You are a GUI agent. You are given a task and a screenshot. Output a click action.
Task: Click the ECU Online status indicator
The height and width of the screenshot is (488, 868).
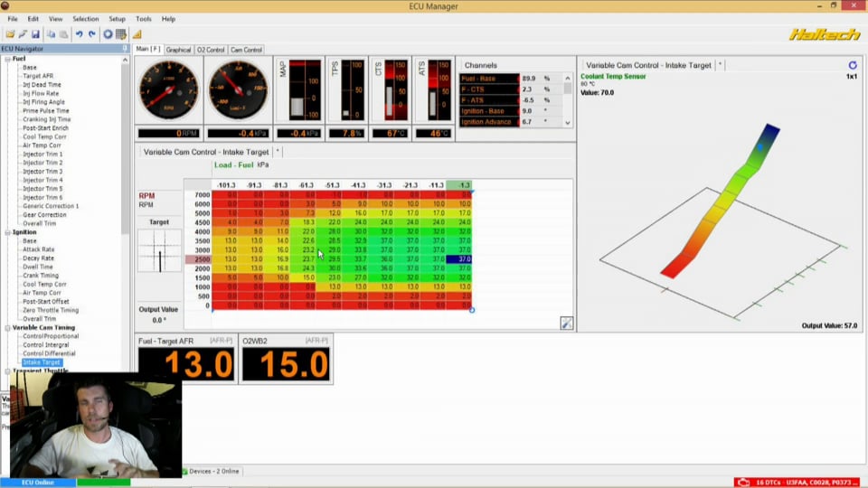[x=38, y=483]
